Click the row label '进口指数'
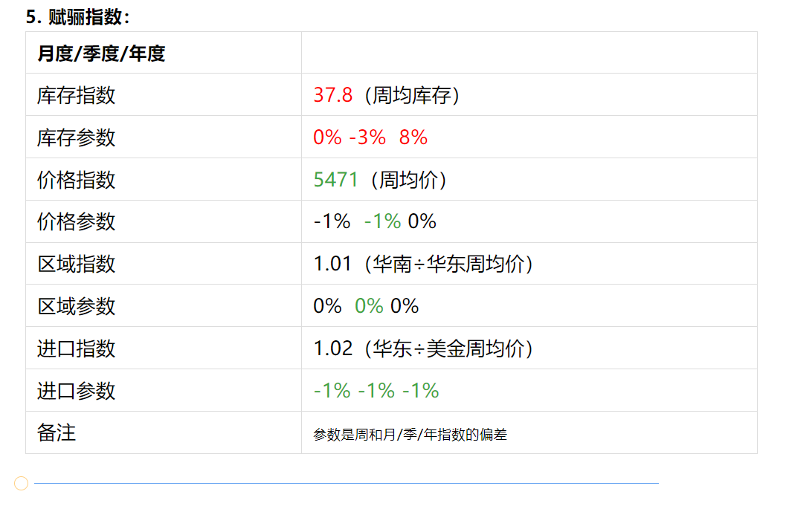This screenshot has height=532, width=786. [x=76, y=348]
